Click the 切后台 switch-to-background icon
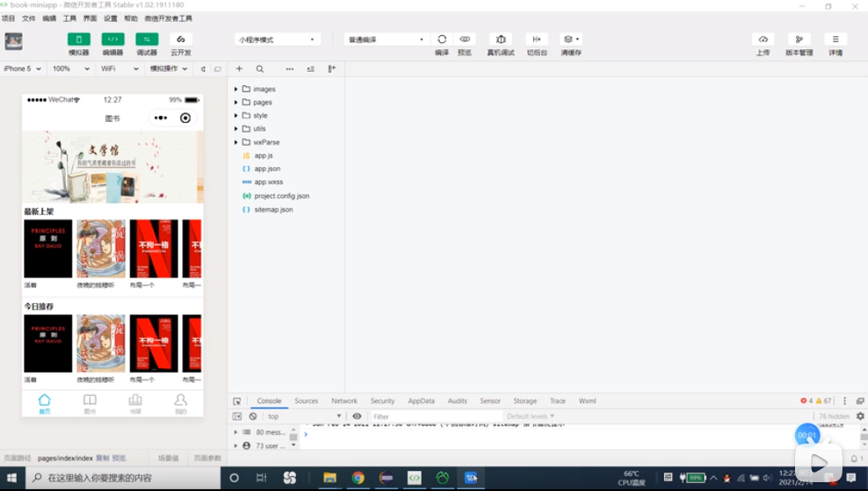This screenshot has height=491, width=868. 537,40
